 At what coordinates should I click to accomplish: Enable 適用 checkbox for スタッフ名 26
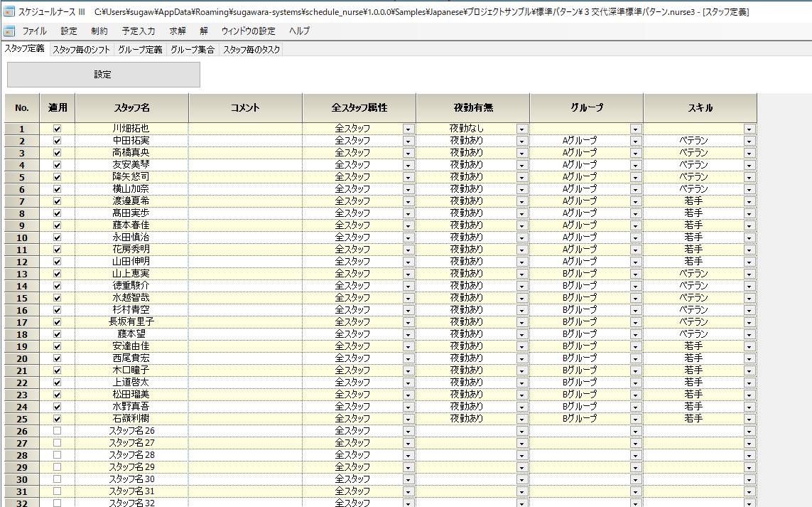click(57, 431)
